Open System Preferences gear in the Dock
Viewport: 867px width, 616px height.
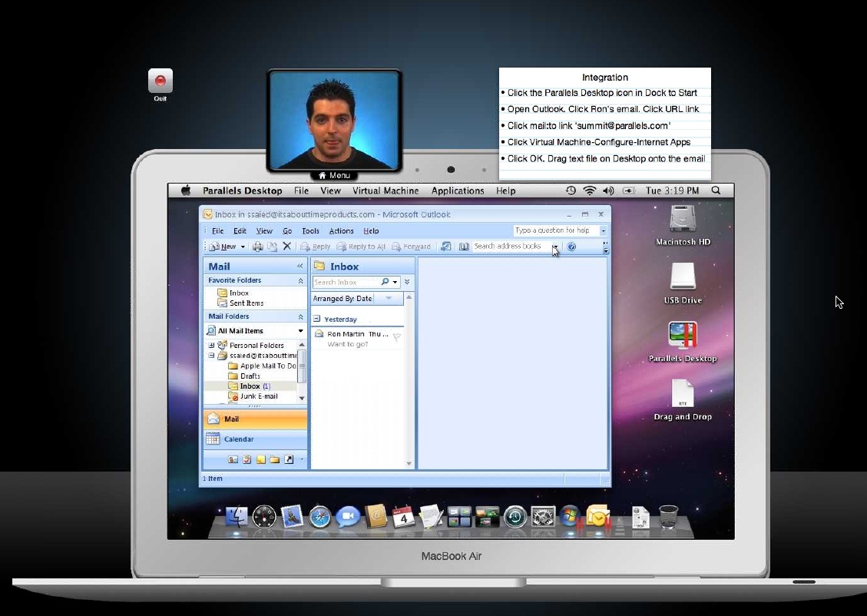coord(543,517)
